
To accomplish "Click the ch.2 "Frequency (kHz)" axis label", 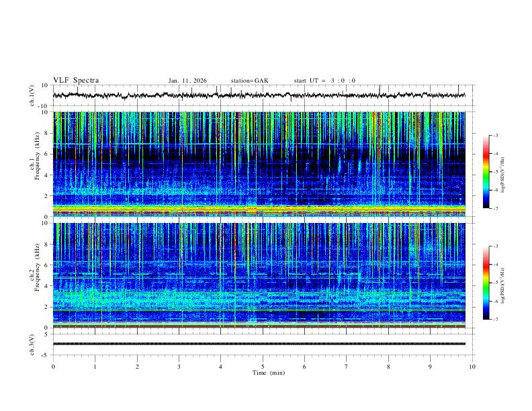I will pos(37,267).
